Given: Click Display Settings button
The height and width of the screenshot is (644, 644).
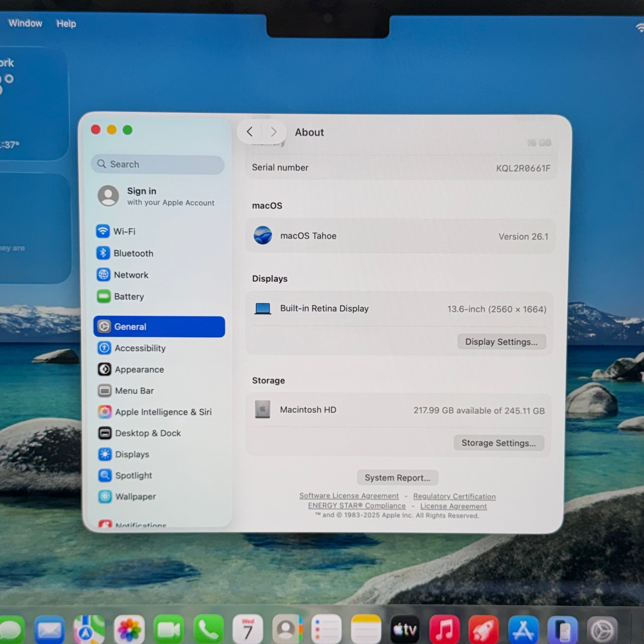Looking at the screenshot, I should [x=501, y=342].
